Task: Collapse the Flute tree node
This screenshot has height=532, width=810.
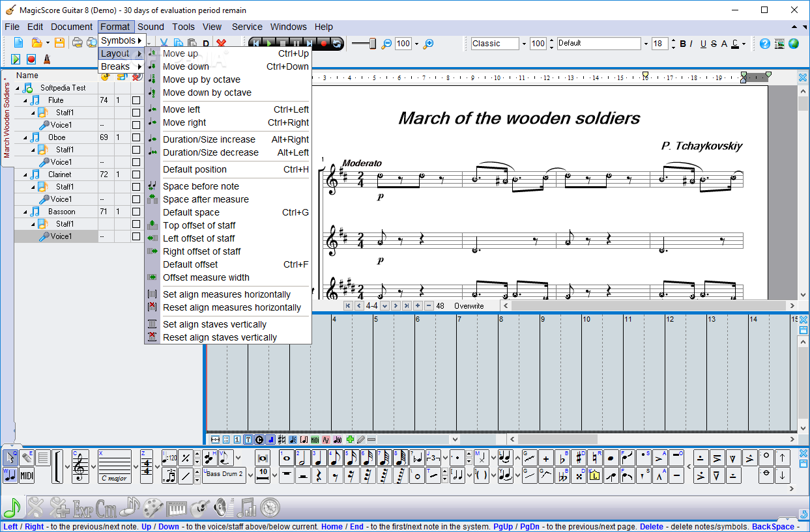Action: click(25, 101)
